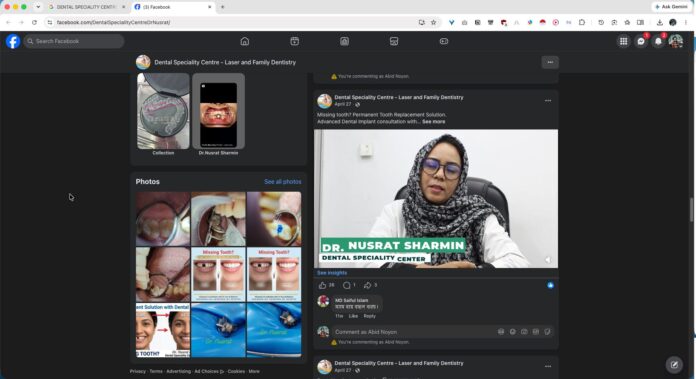This screenshot has height=379, width=696.
Task: Expand the Chrome tab search dropdown arrow
Action: 38,7
